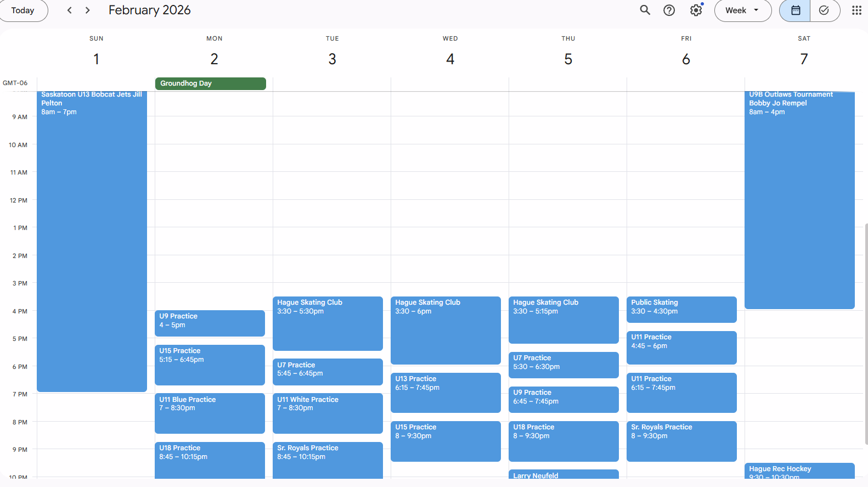
Task: Switch to Tasks view toggle
Action: tap(824, 10)
